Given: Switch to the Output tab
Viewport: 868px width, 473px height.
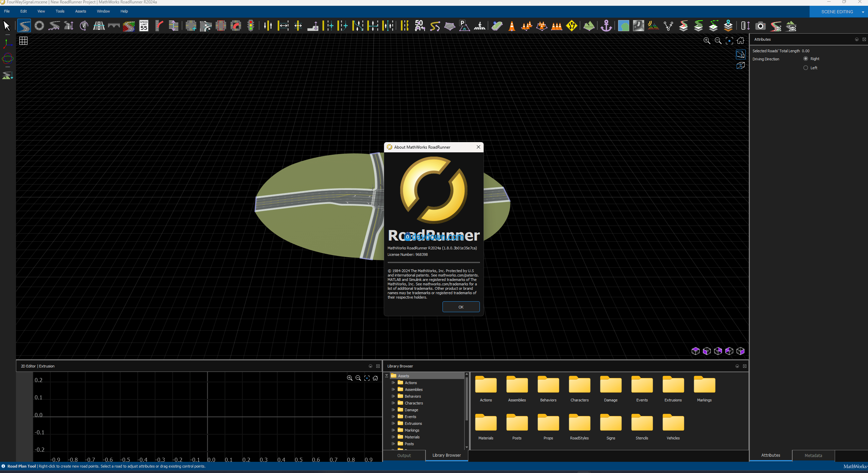Looking at the screenshot, I should 404,455.
